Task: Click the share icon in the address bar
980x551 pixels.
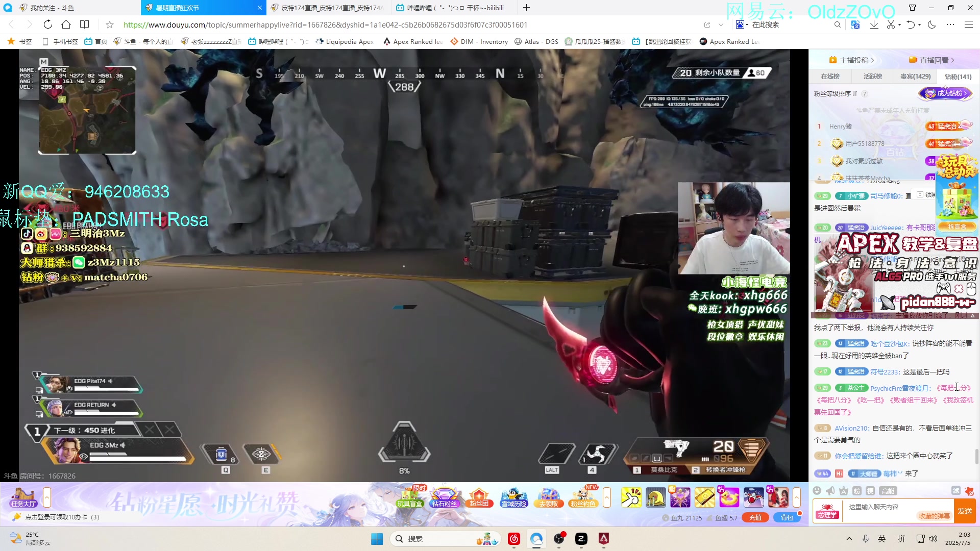Action: [707, 24]
